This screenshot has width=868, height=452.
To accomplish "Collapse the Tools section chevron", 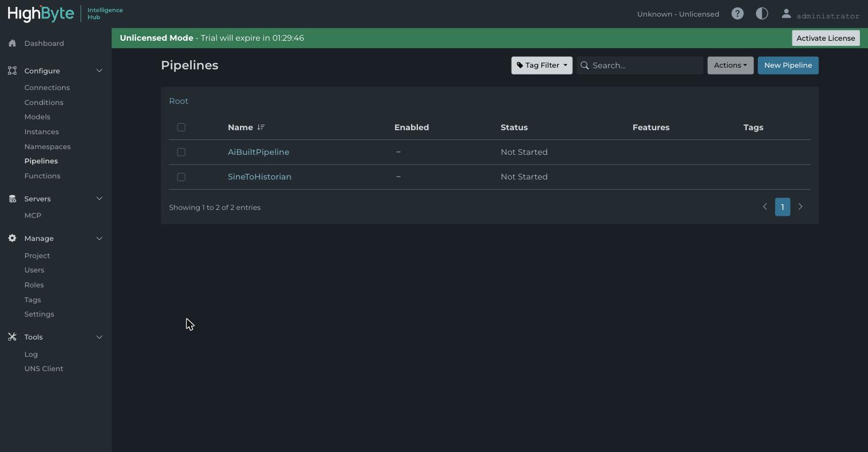I will pos(99,337).
